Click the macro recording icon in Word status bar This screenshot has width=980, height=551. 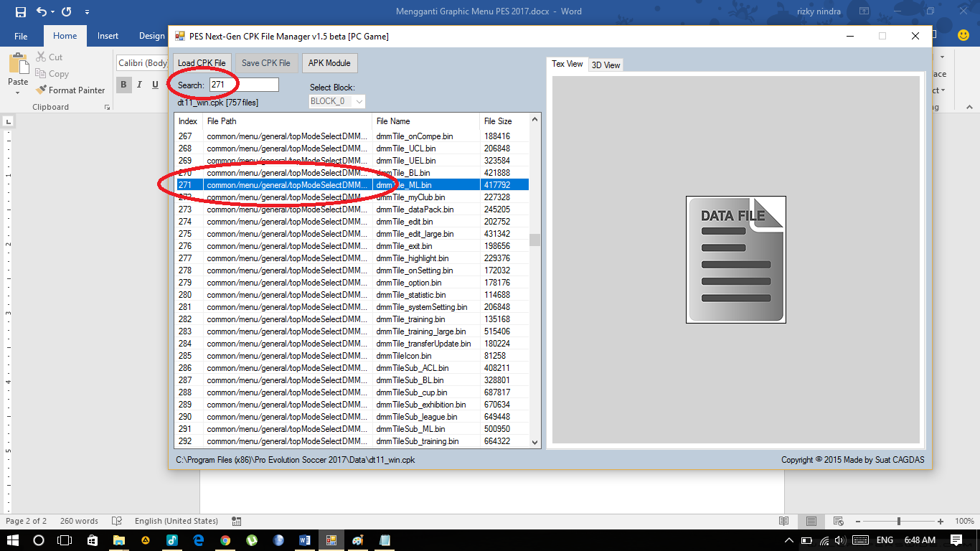pos(237,521)
